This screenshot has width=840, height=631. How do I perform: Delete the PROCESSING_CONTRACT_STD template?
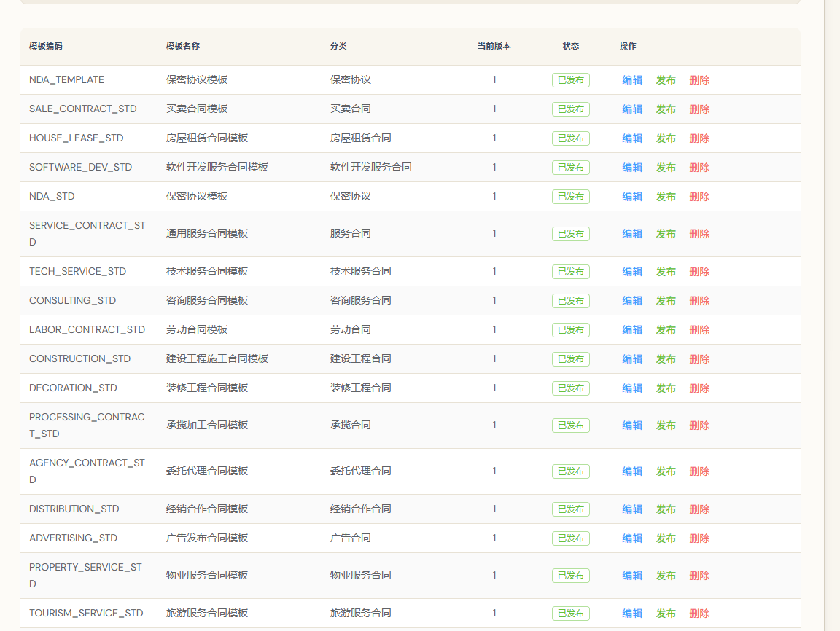pyautogui.click(x=699, y=426)
